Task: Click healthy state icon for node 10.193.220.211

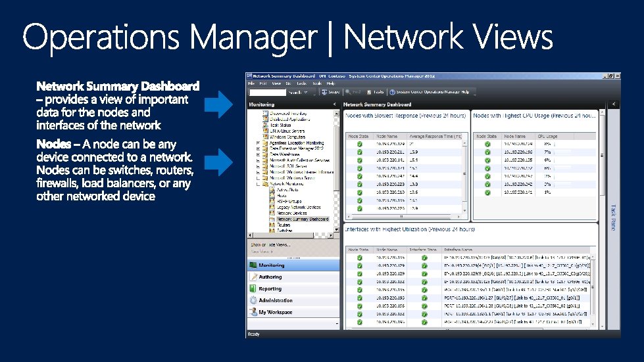Action: pos(360,152)
